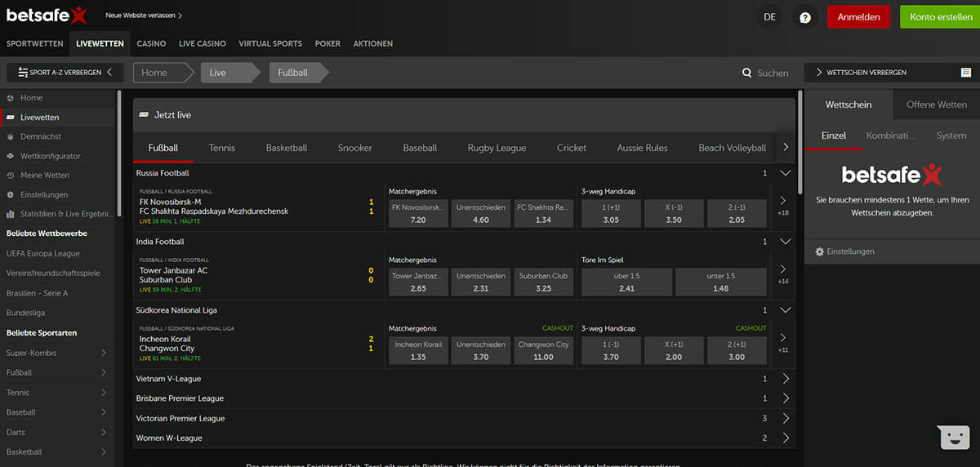This screenshot has height=467, width=980.
Task: Select the Fußball sport tab
Action: 163,148
